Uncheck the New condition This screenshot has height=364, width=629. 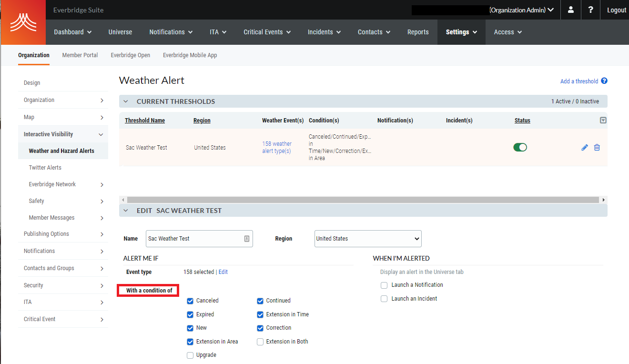[x=190, y=328]
